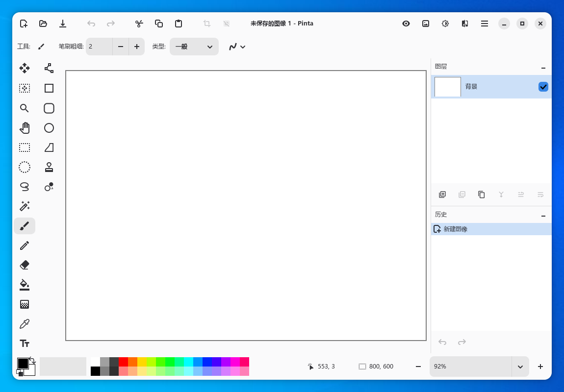The width and height of the screenshot is (564, 392).
Task: Choose the Lasso Select tool
Action: point(25,187)
